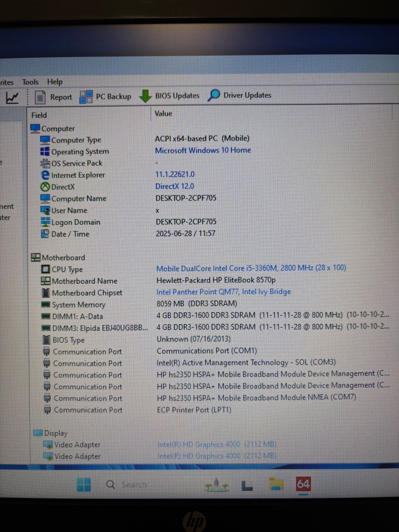This screenshot has height=532, width=399.
Task: Click the AIDA64 taskbar icon
Action: 303,484
